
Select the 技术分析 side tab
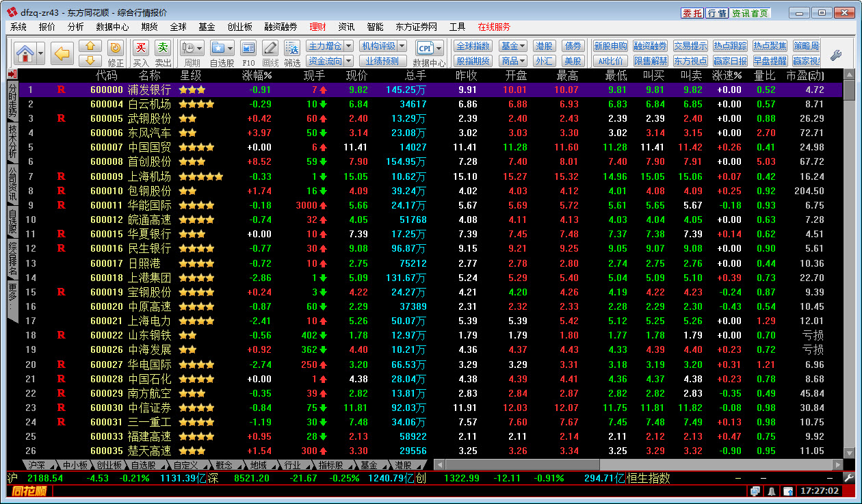coord(12,142)
